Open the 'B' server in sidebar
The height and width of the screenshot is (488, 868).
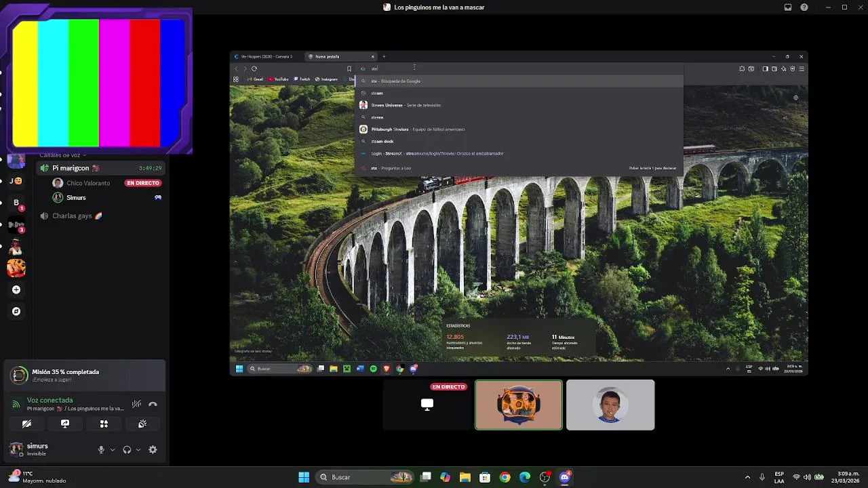16,203
